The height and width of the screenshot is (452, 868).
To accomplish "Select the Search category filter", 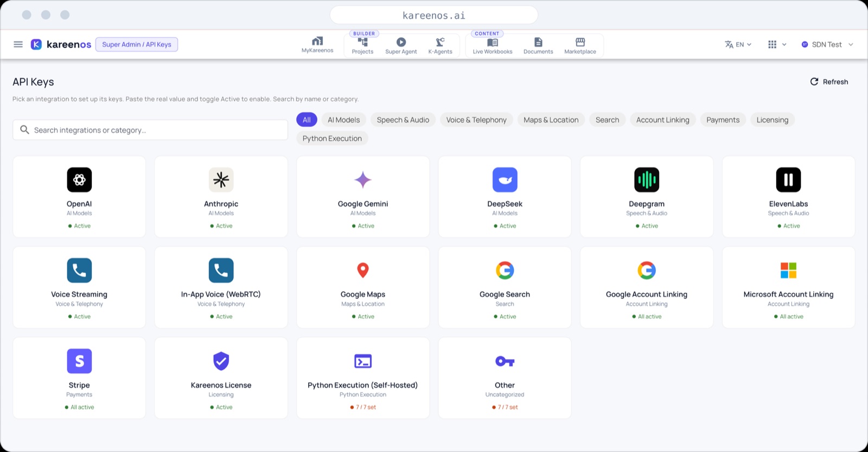I will pyautogui.click(x=607, y=120).
